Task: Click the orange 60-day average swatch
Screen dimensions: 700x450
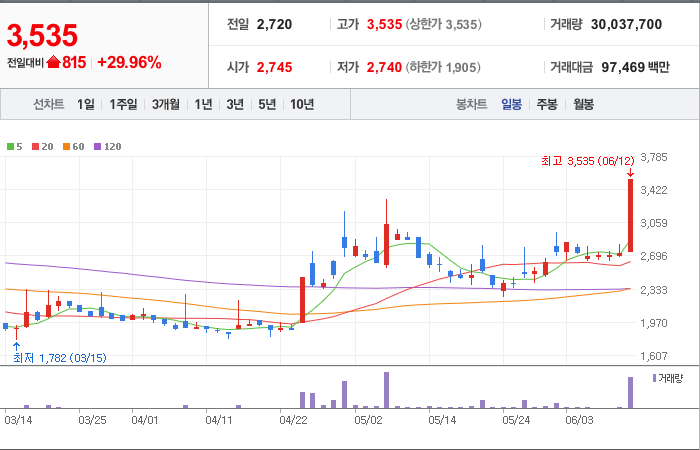Action: click(x=66, y=146)
